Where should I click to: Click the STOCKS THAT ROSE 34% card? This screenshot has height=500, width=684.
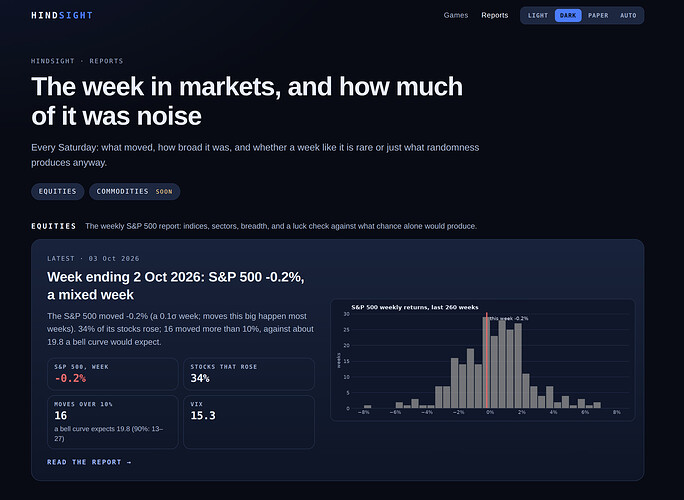coord(249,374)
